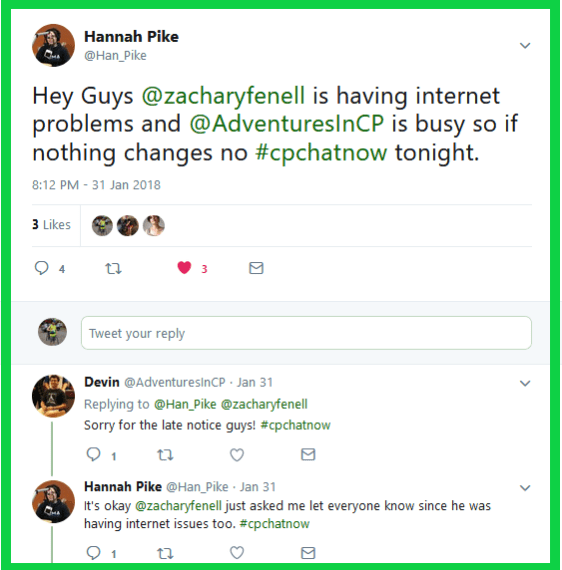Like Hannah's bottom reply tweet
This screenshot has width=562, height=570.
237,553
